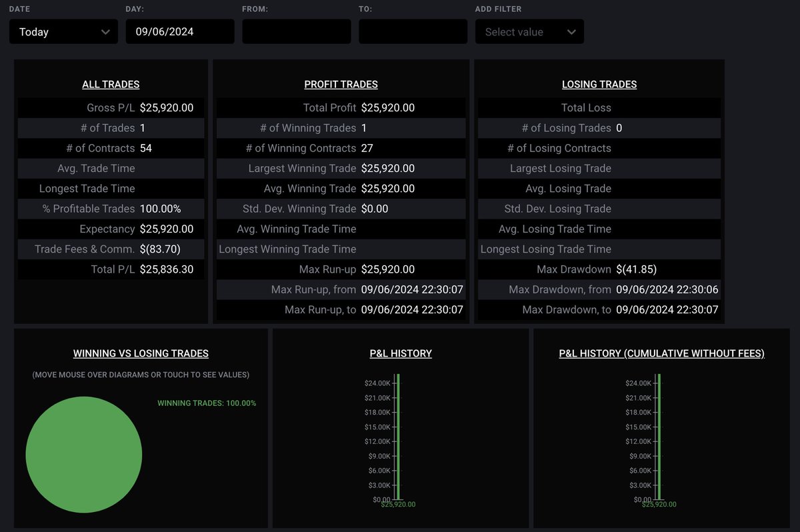Click the Winning vs Losing Trades heading
This screenshot has width=800, height=532.
[141, 353]
